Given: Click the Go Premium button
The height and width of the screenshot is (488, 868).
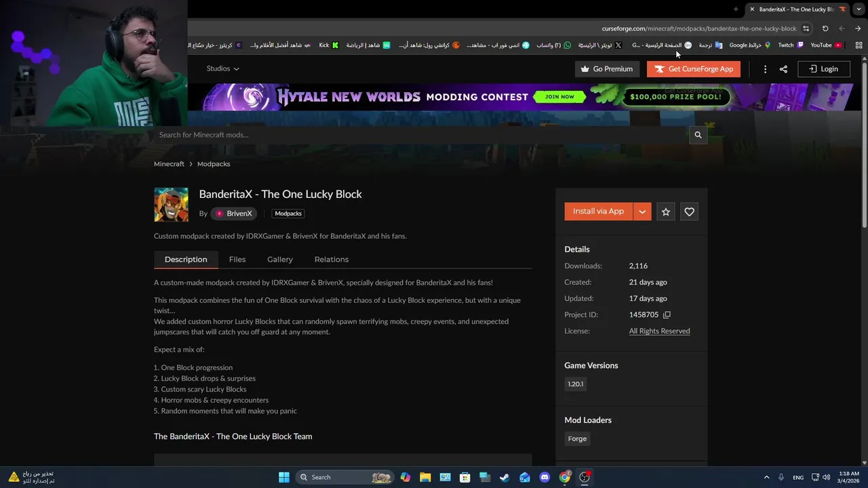Looking at the screenshot, I should pos(607,69).
